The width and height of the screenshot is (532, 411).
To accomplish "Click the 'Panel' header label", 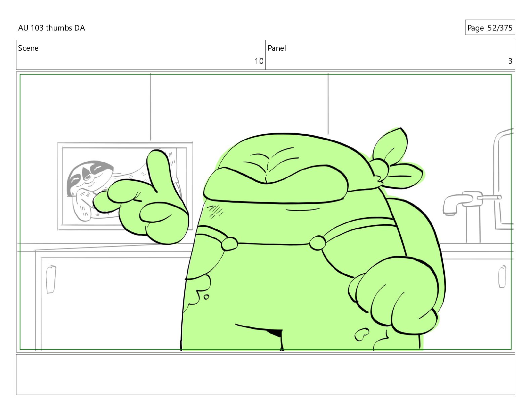I will pos(277,48).
